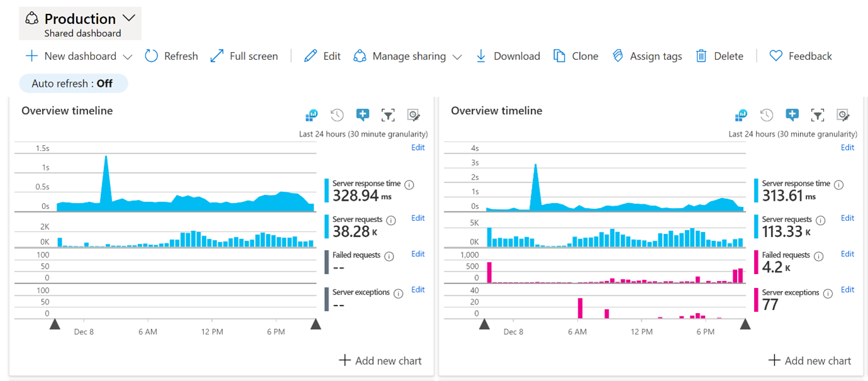Click the reset-time history icon on right tile

coord(766,114)
